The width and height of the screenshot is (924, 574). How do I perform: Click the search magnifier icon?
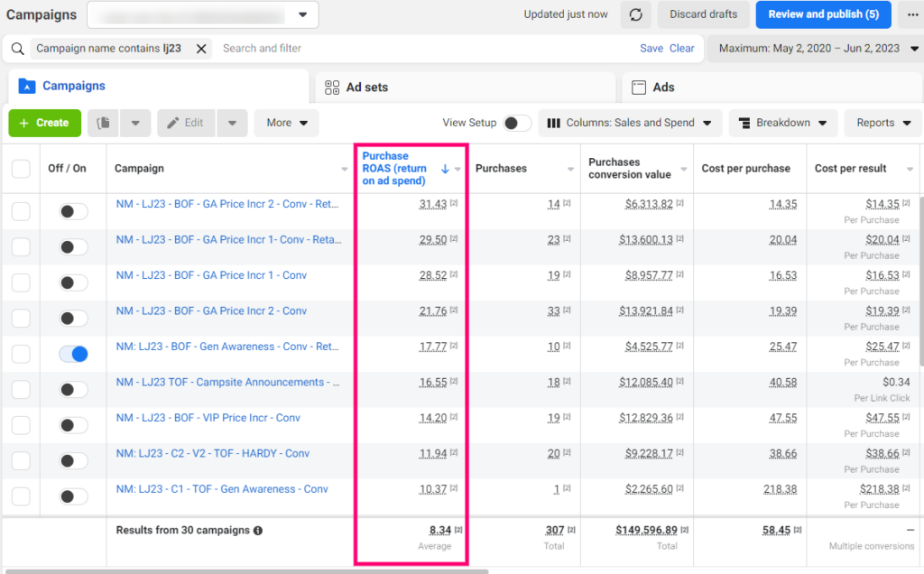pyautogui.click(x=18, y=49)
